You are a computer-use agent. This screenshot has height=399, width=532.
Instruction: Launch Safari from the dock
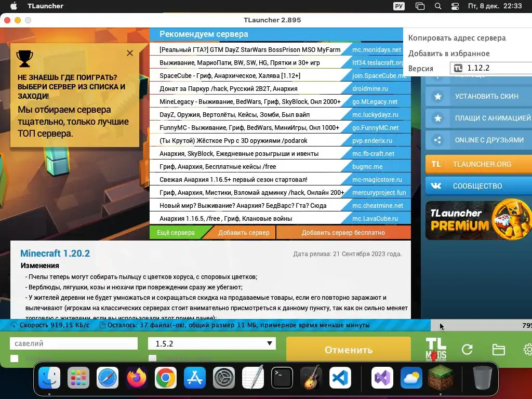[x=108, y=378]
